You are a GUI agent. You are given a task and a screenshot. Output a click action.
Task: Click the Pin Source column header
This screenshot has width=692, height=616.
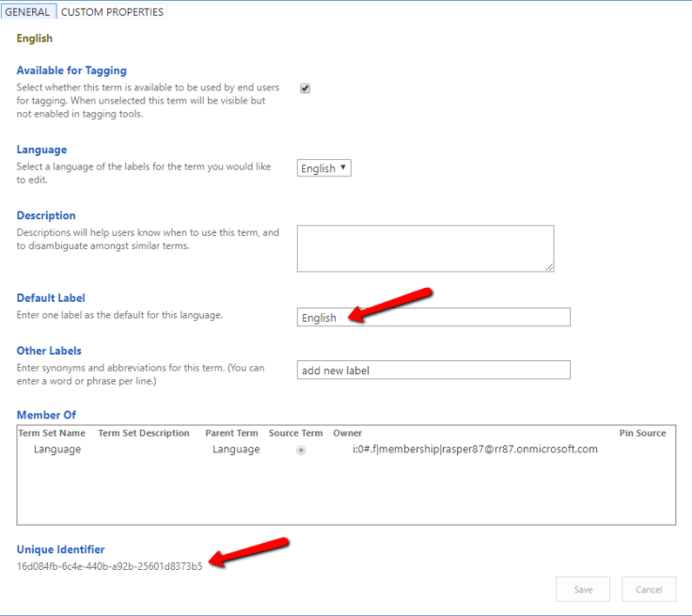click(642, 434)
